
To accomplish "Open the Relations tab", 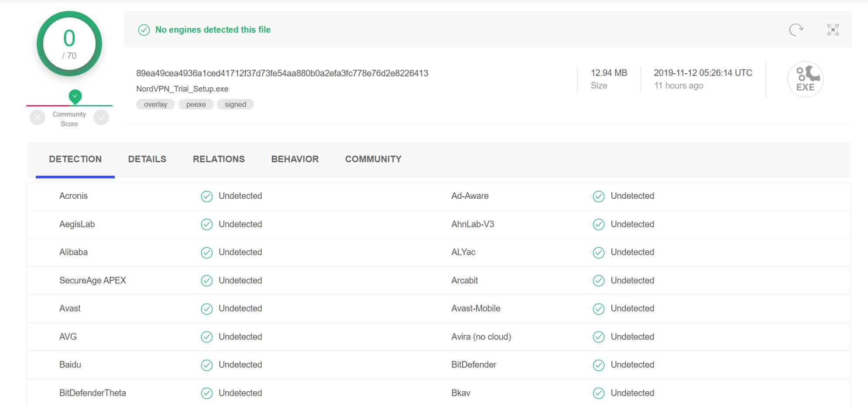I will (219, 159).
